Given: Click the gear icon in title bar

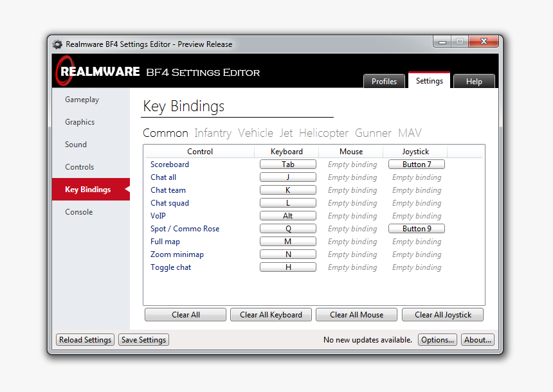Looking at the screenshot, I should (x=57, y=44).
